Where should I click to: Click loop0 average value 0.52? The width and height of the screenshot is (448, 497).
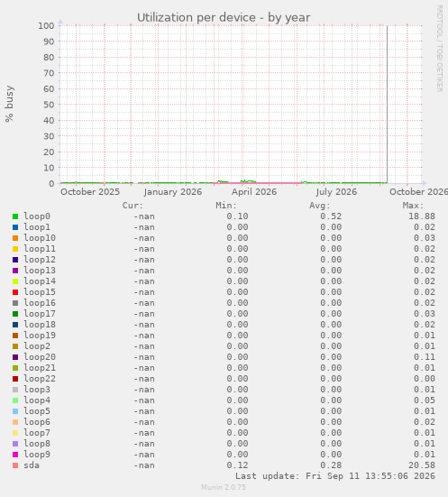click(x=331, y=216)
